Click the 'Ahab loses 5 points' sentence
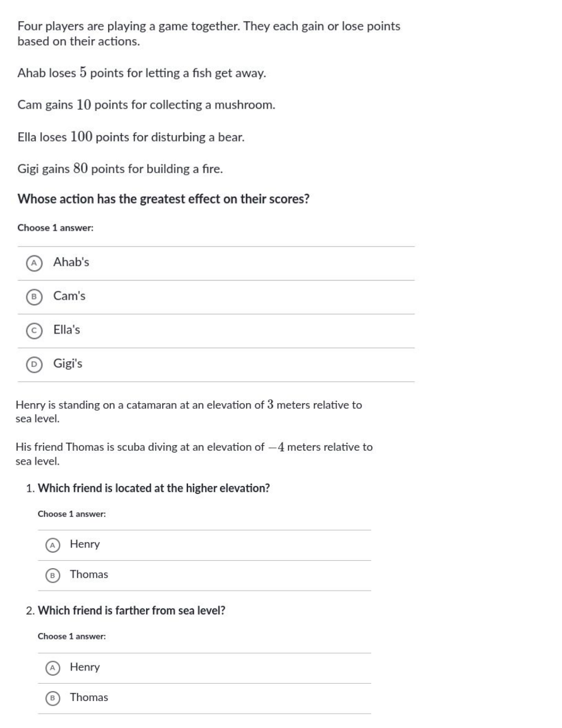 pyautogui.click(x=141, y=74)
